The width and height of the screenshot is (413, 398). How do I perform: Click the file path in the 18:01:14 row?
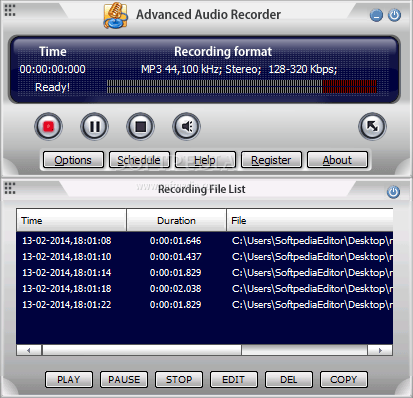coord(312,273)
